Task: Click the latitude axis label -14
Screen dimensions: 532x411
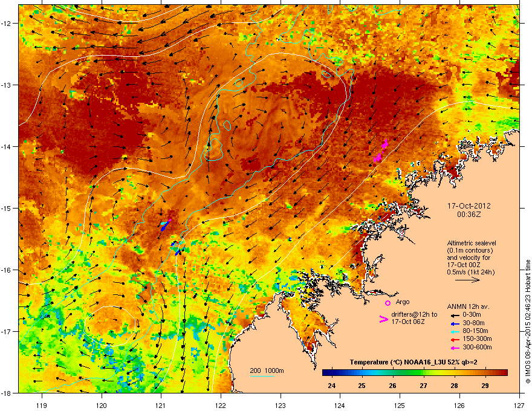Action: [7, 146]
